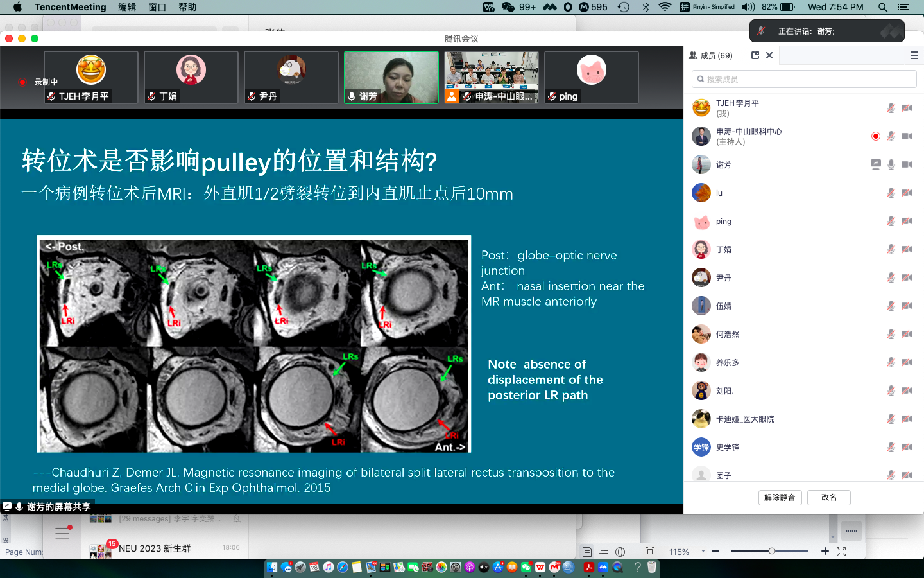The image size is (924, 578).
Task: Click camera icon in the 丁娟 row
Action: pos(907,249)
